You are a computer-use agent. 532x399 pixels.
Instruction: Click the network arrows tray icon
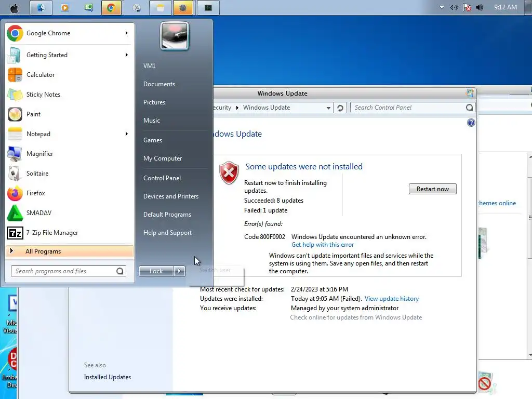[x=454, y=7]
